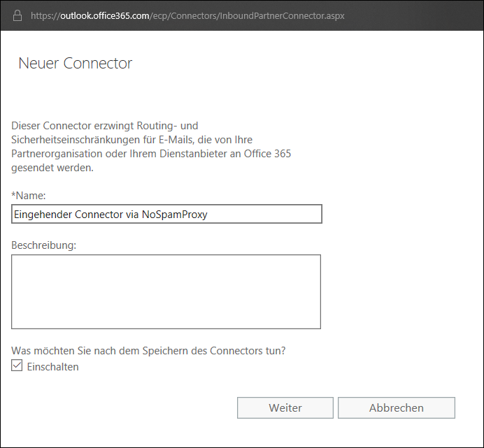Click the 'Neuer Connector' heading

75,63
